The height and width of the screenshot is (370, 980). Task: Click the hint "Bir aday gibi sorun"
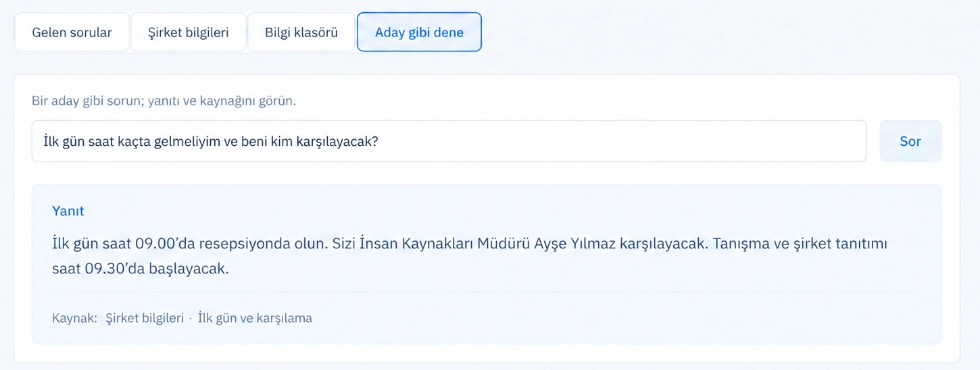tap(164, 101)
